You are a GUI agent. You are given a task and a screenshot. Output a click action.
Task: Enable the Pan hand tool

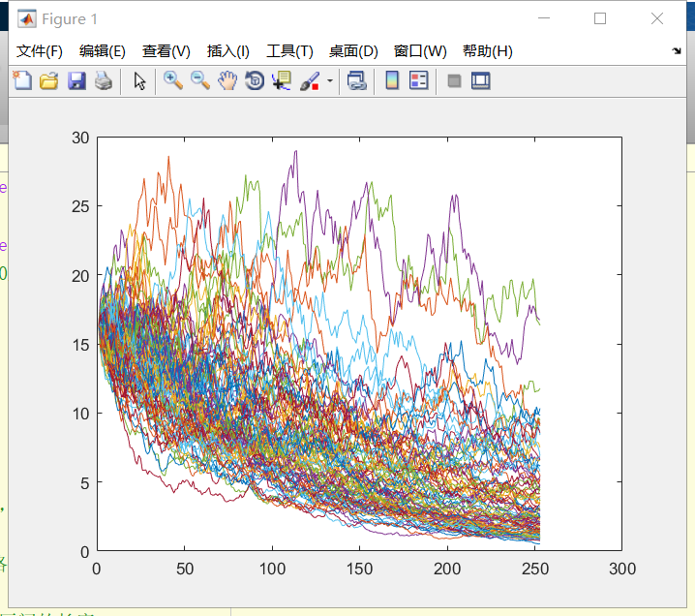pos(227,81)
